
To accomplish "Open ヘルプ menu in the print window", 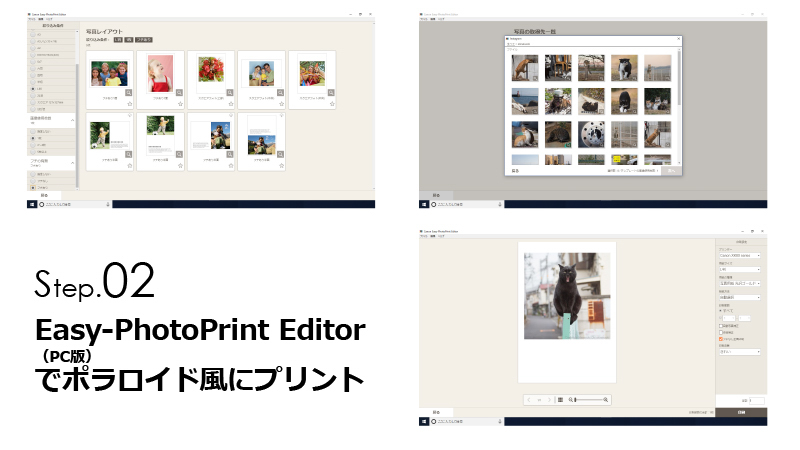I will (x=441, y=236).
